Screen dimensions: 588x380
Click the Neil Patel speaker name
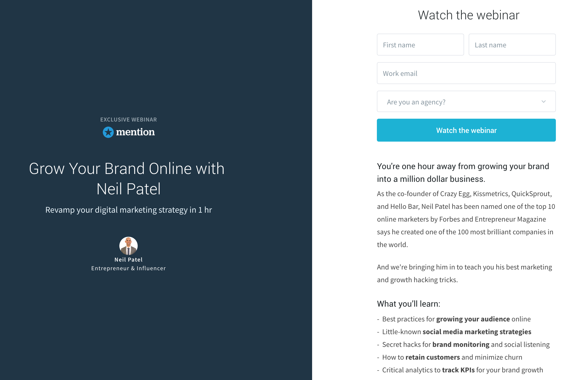click(129, 260)
